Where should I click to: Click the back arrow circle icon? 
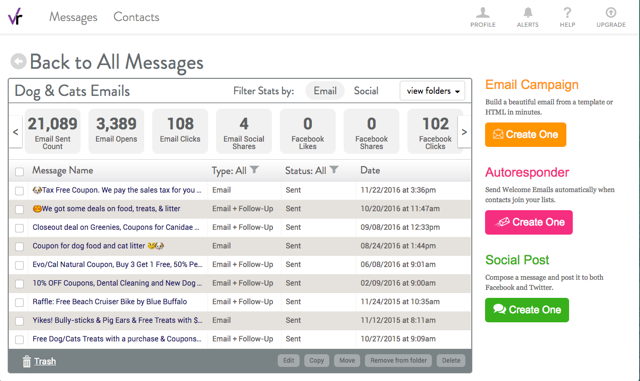tap(18, 62)
